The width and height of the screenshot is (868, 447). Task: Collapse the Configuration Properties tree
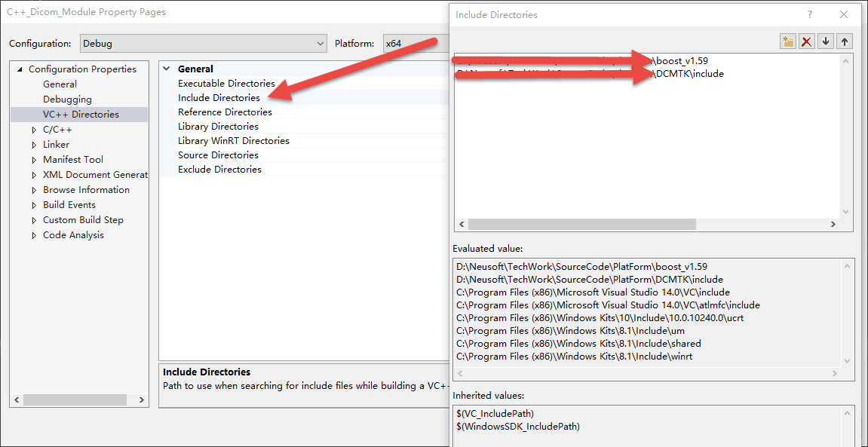(19, 69)
